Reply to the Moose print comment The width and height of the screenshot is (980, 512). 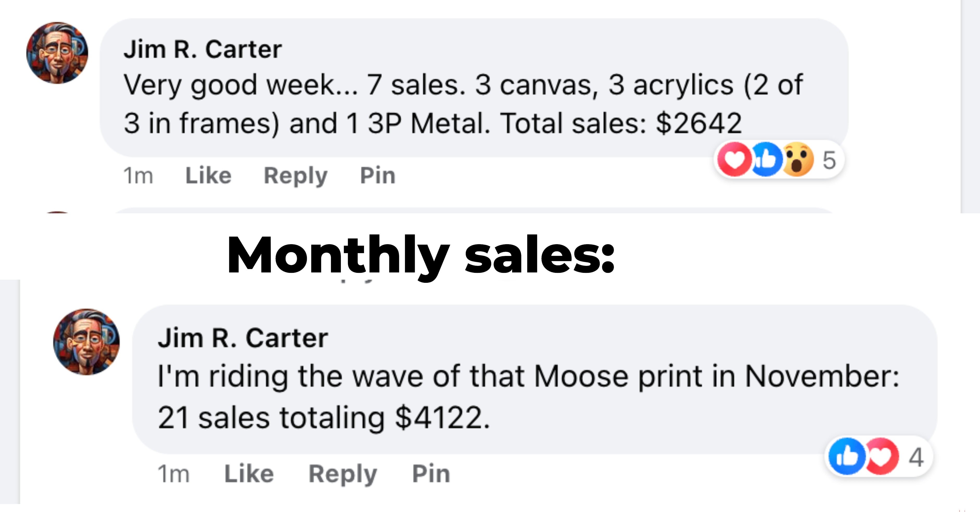(343, 474)
